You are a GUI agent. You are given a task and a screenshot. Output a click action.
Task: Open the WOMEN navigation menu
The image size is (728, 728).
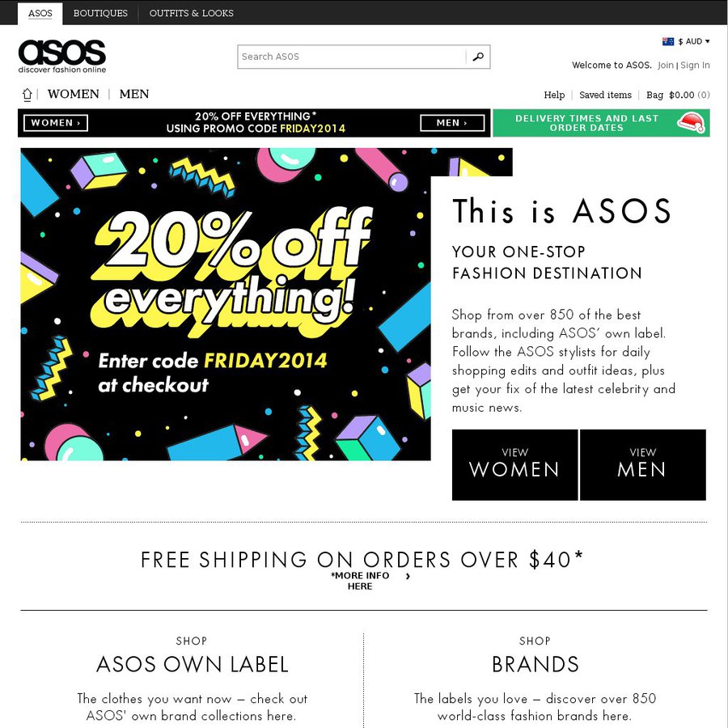point(74,94)
